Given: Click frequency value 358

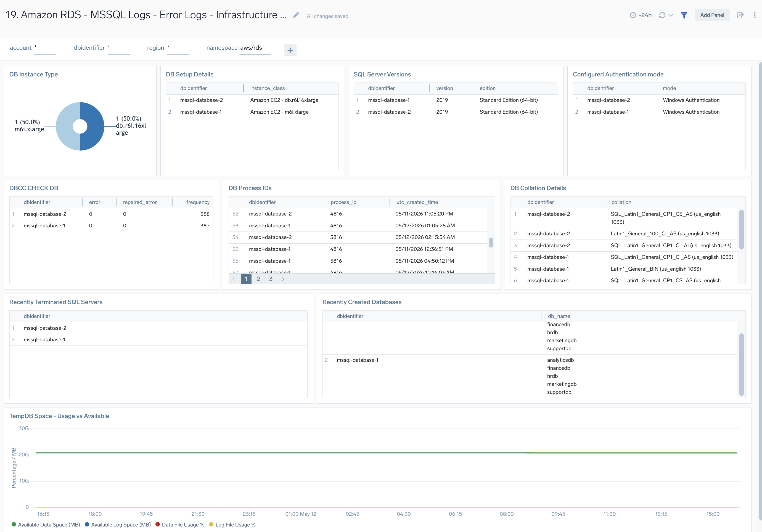Looking at the screenshot, I should (x=205, y=214).
